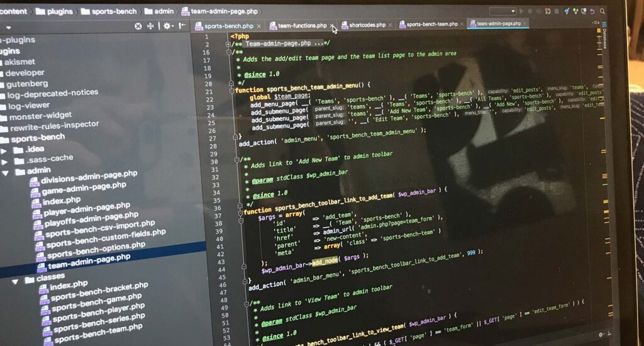Select log-deprecated-notices in tree
The height and width of the screenshot is (346, 644).
click(x=53, y=94)
